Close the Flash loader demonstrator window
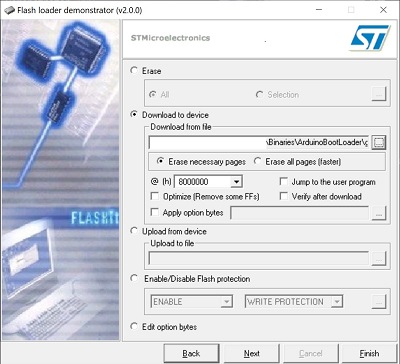 coord(383,10)
